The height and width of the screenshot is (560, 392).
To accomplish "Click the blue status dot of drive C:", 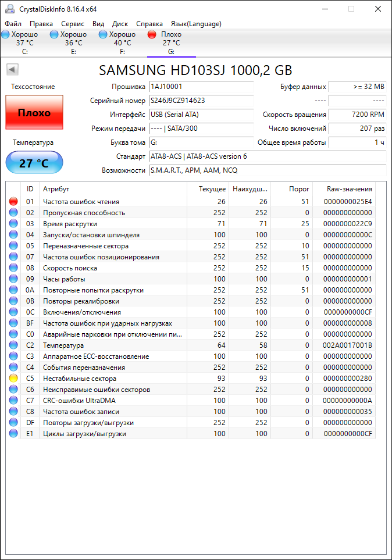I will [x=5, y=34].
